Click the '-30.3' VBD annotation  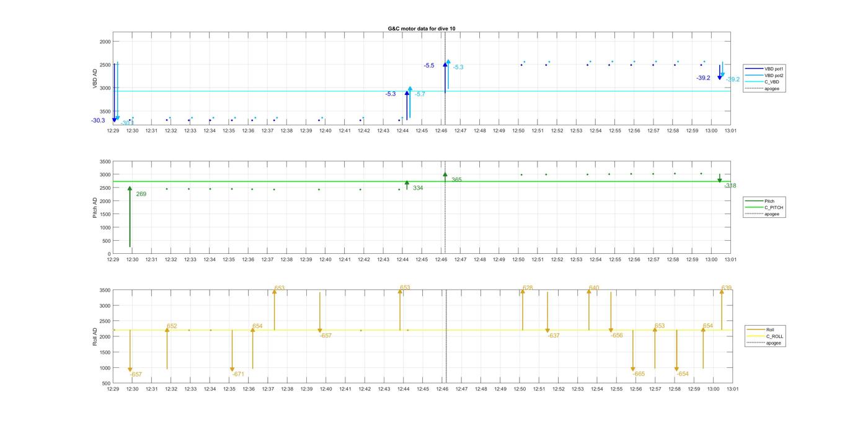tap(98, 120)
